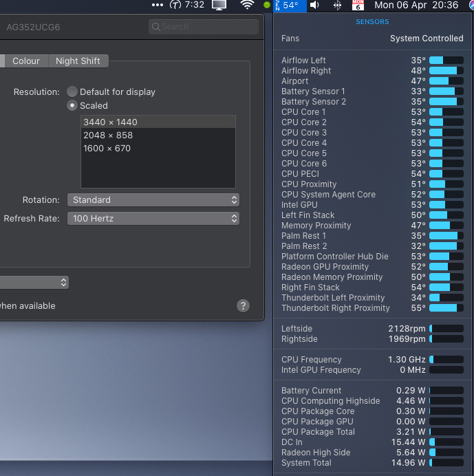This screenshot has width=474, height=476.
Task: Choose the 1600 × 670 resolution
Action: pos(158,148)
